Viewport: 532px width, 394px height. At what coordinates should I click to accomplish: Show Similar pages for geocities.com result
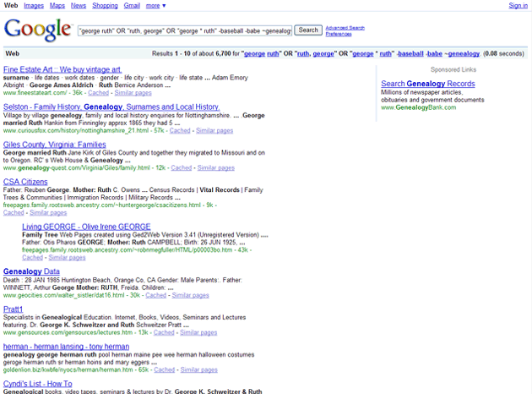[x=190, y=295]
